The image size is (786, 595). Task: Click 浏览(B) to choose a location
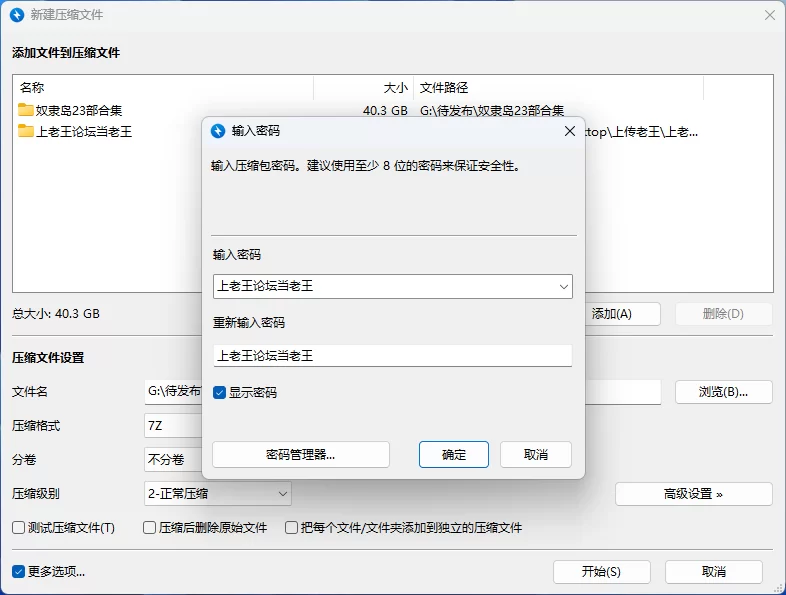(x=723, y=392)
